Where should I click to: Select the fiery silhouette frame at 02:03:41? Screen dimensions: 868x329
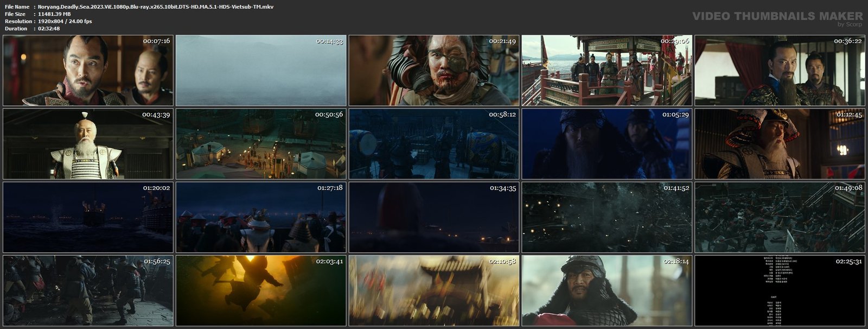pyautogui.click(x=261, y=290)
